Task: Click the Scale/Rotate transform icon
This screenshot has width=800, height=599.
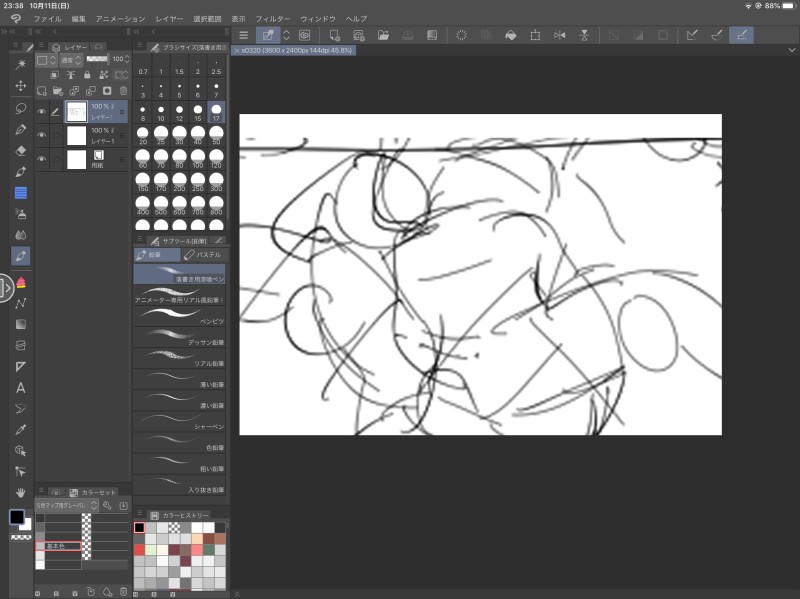Action: pos(535,35)
